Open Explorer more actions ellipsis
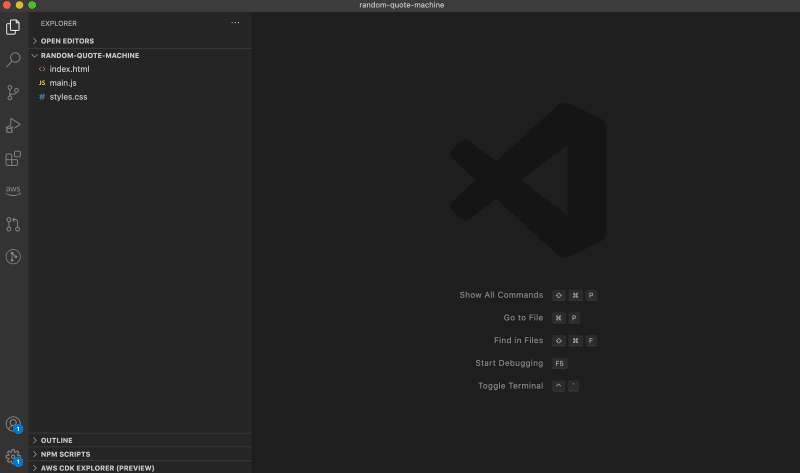The image size is (800, 473). (235, 23)
